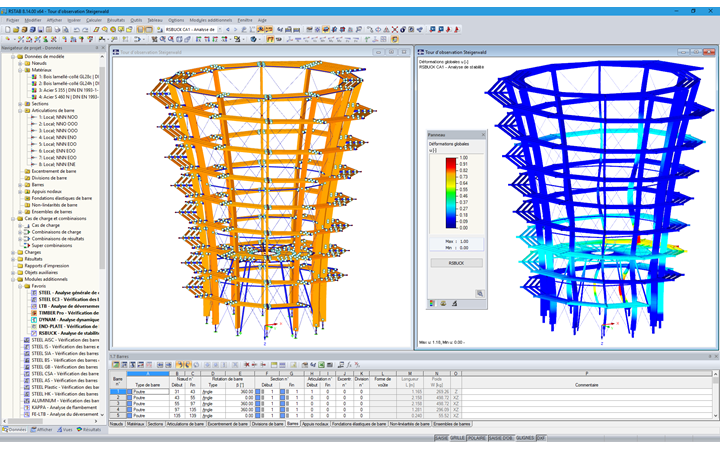
Task: Click the color scale icon at Panneau bottom
Action: click(x=432, y=304)
